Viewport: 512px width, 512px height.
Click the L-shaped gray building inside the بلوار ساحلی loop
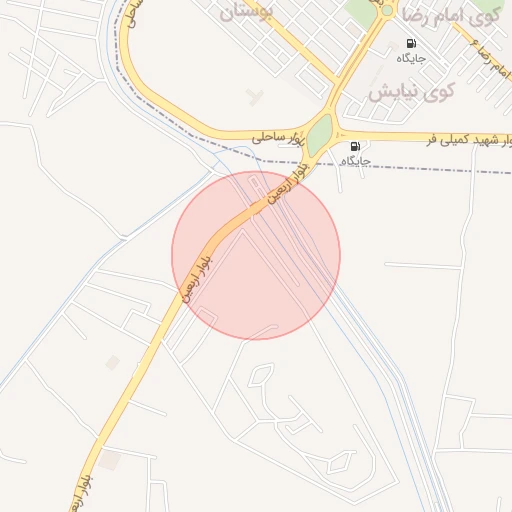coord(255,97)
